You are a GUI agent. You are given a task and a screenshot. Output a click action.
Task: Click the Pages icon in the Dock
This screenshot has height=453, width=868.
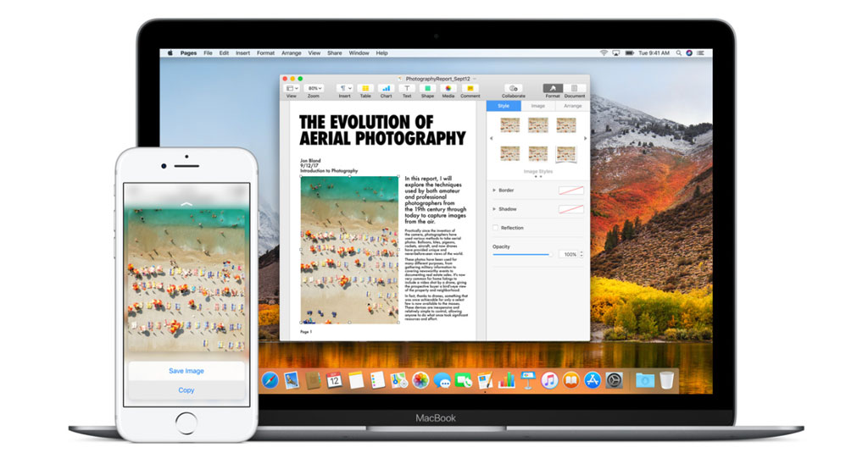point(485,380)
